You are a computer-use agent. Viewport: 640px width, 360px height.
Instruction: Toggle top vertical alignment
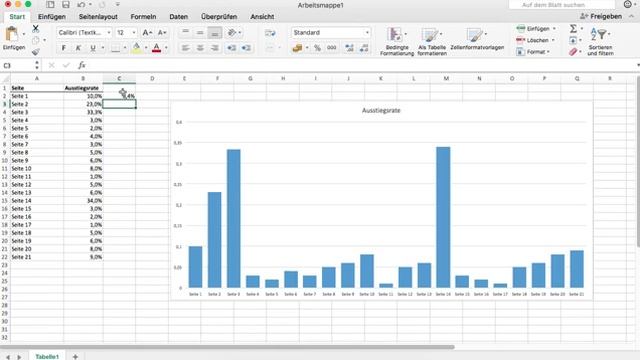(x=185, y=33)
